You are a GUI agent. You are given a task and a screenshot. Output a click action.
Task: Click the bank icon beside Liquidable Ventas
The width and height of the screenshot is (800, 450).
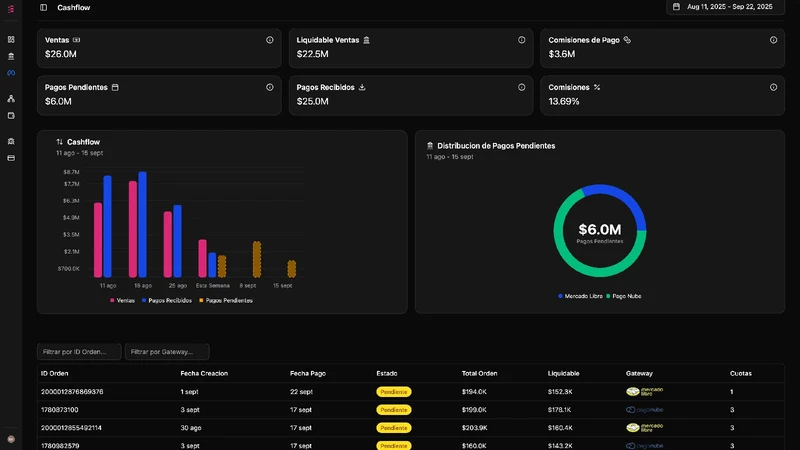coord(366,40)
